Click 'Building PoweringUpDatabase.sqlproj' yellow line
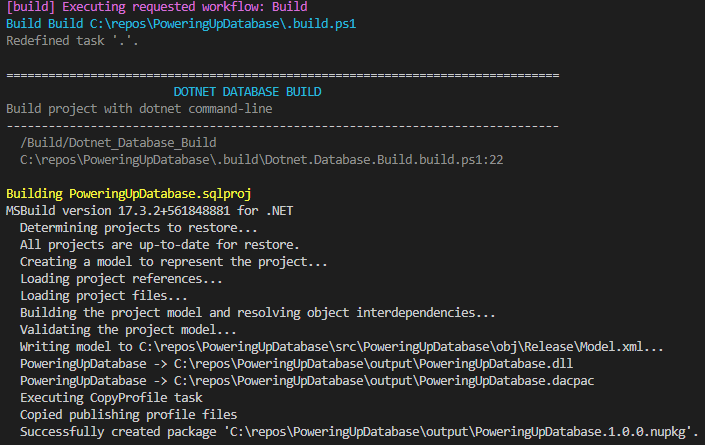705x445 pixels. click(x=129, y=194)
